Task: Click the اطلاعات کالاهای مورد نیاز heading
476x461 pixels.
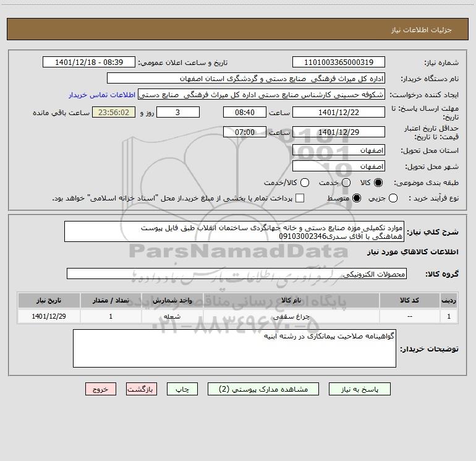Action: (x=412, y=252)
